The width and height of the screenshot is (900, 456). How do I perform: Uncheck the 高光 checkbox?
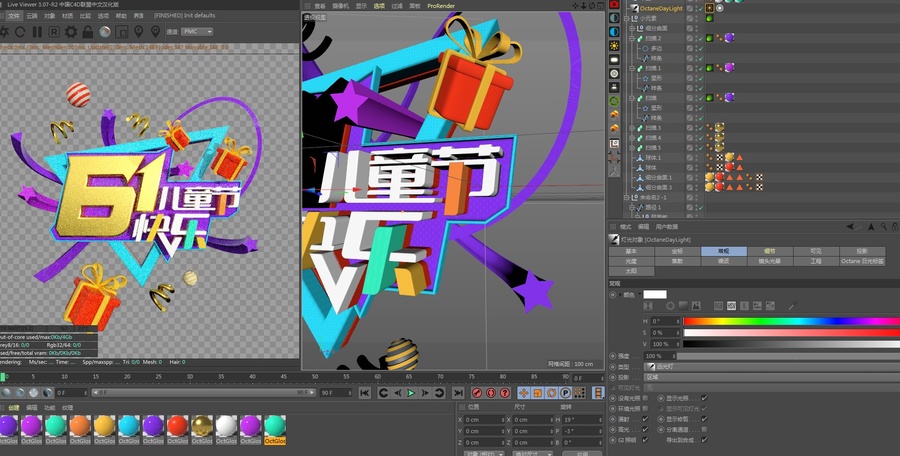pyautogui.click(x=645, y=430)
